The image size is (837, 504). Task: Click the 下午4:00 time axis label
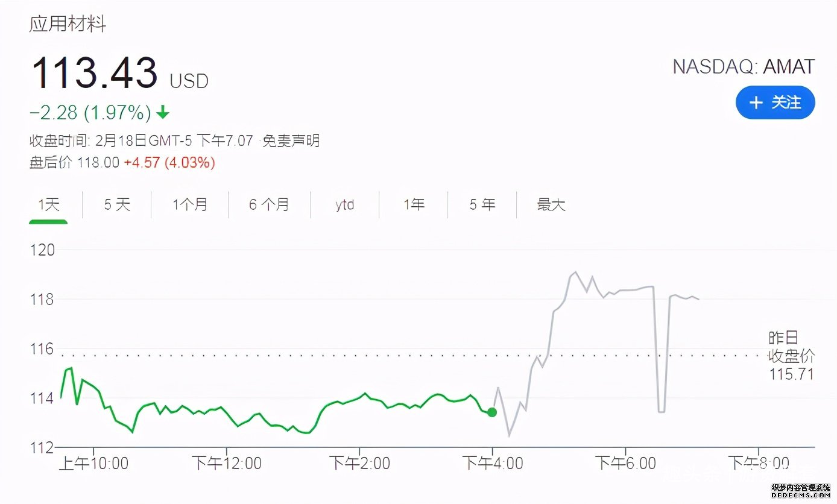pos(492,463)
